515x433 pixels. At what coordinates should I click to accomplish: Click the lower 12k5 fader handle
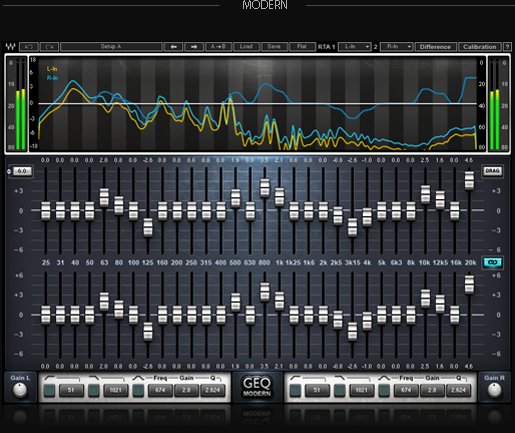tap(440, 304)
